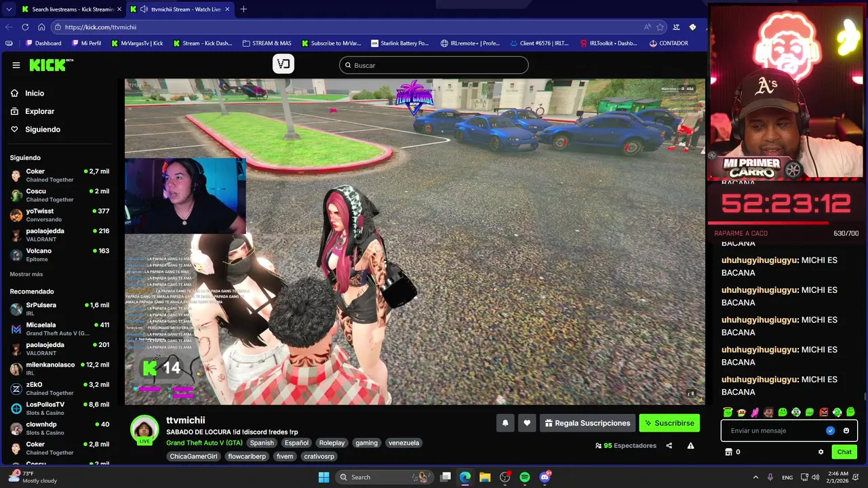868x488 pixels.
Task: Go to Inicio in the sidebar
Action: 34,94
